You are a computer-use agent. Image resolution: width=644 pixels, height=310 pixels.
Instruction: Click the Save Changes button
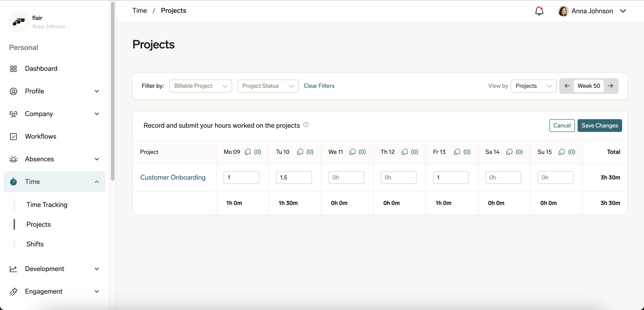click(600, 125)
